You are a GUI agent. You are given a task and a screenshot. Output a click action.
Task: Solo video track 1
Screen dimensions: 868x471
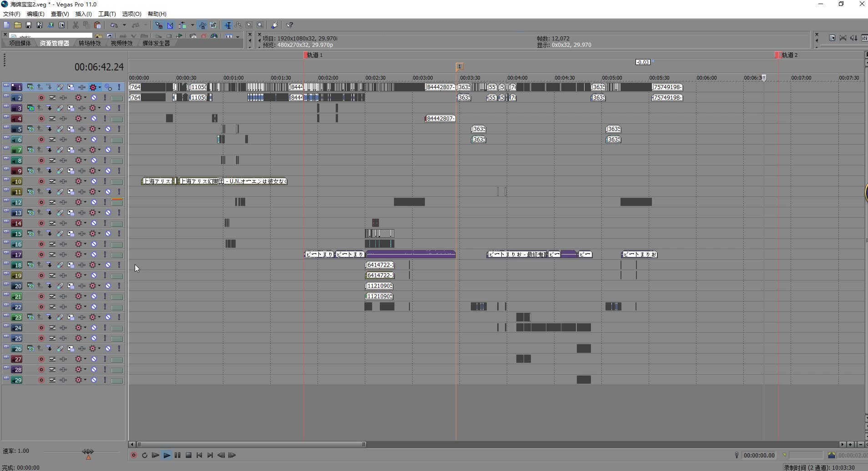(119, 87)
